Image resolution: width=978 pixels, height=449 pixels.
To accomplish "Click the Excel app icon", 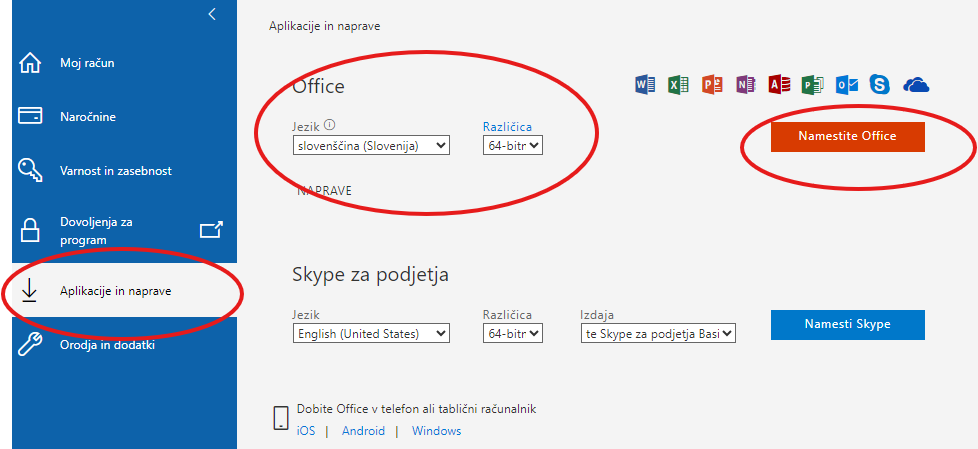I will [x=678, y=84].
